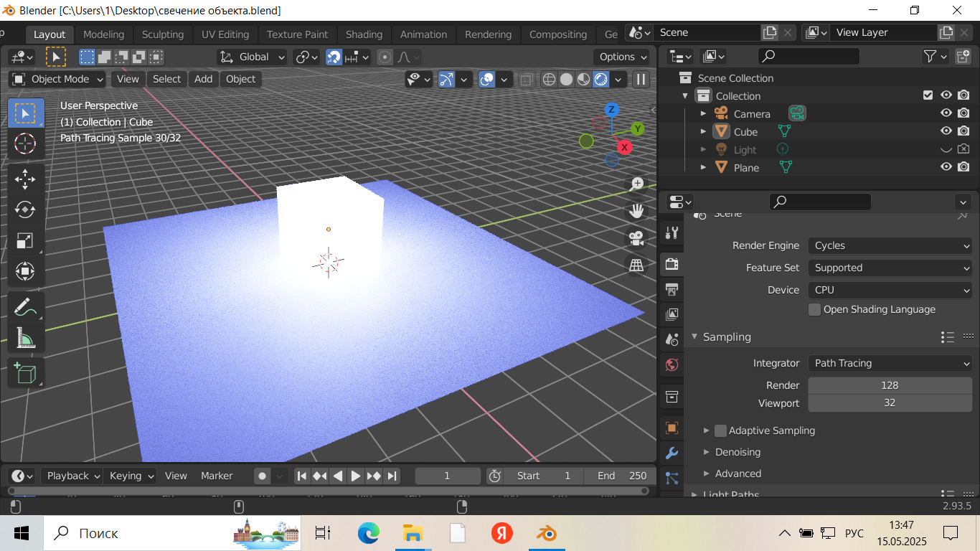The image size is (980, 551).
Task: Click the Options button in viewport header
Action: [x=621, y=57]
